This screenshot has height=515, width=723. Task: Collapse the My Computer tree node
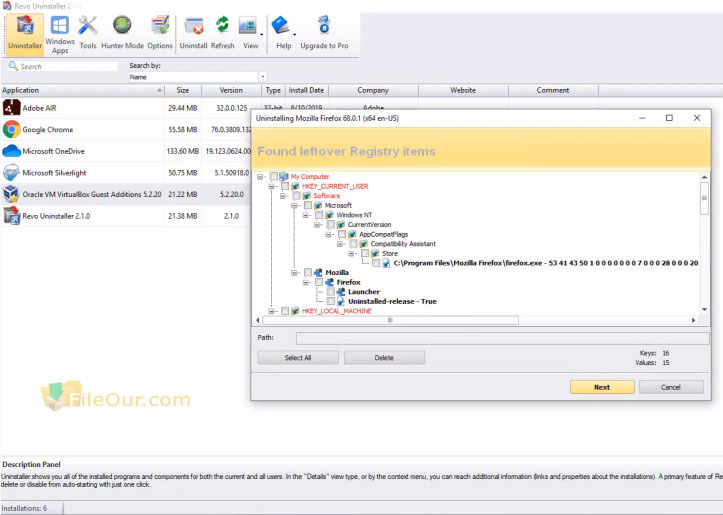click(260, 177)
